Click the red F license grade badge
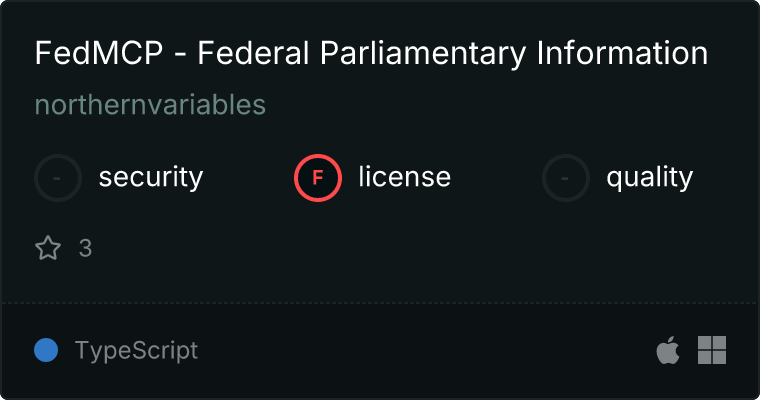 pos(318,178)
